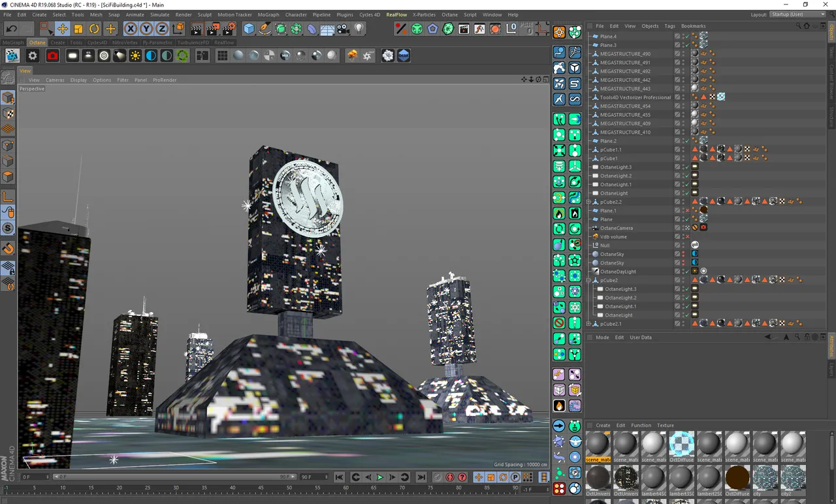Viewport: 836px width, 504px height.
Task: Open Octane settings gear icon
Action: (32, 56)
